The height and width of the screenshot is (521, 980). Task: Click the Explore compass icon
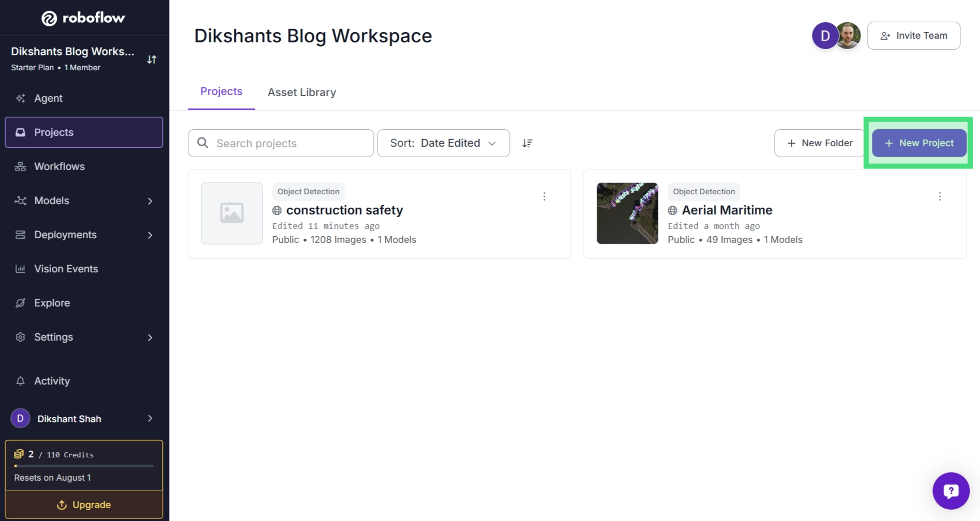tap(20, 303)
